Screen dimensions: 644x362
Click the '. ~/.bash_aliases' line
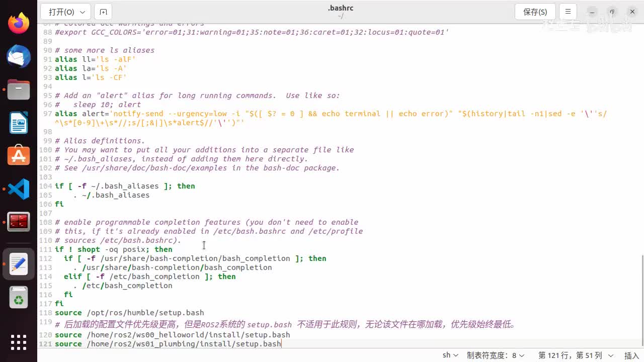point(111,195)
